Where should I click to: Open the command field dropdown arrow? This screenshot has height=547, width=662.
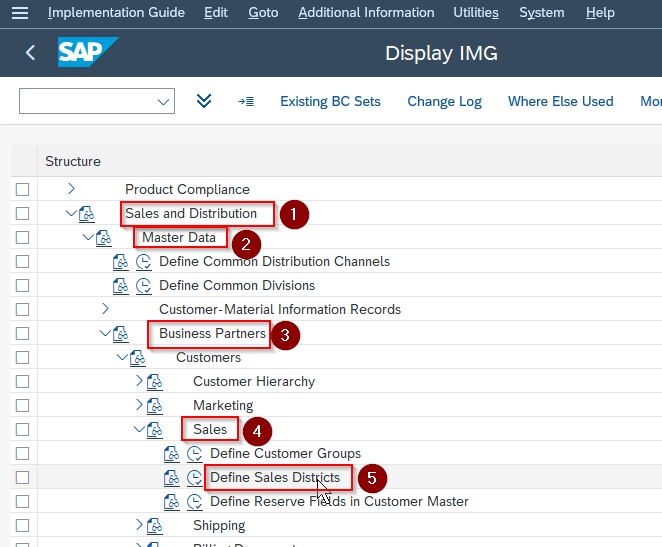(x=163, y=102)
